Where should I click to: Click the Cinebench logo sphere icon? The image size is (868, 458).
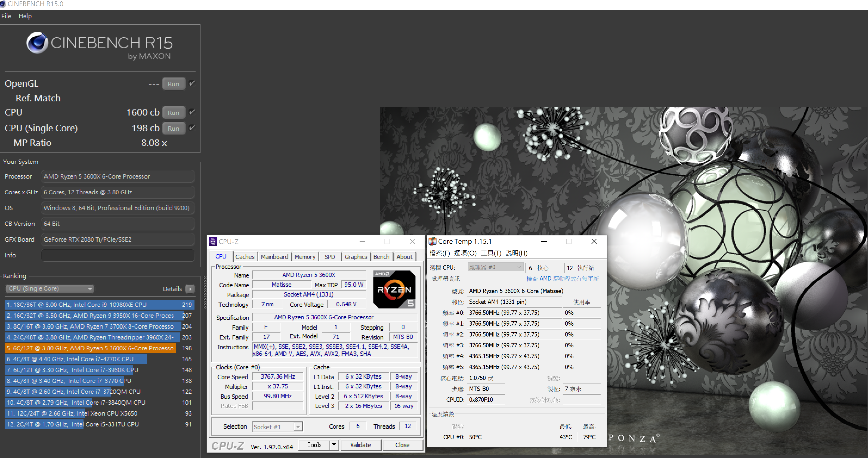click(x=38, y=43)
